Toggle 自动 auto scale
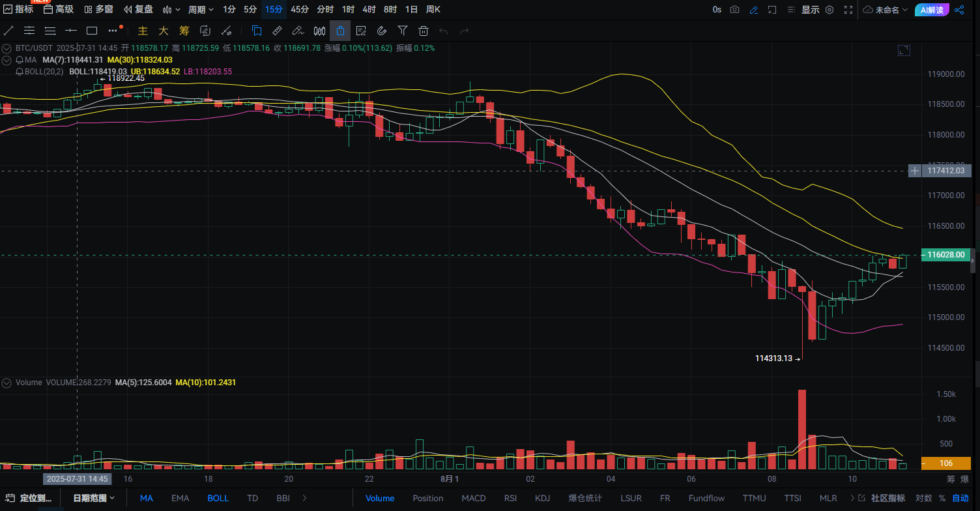 click(960, 498)
